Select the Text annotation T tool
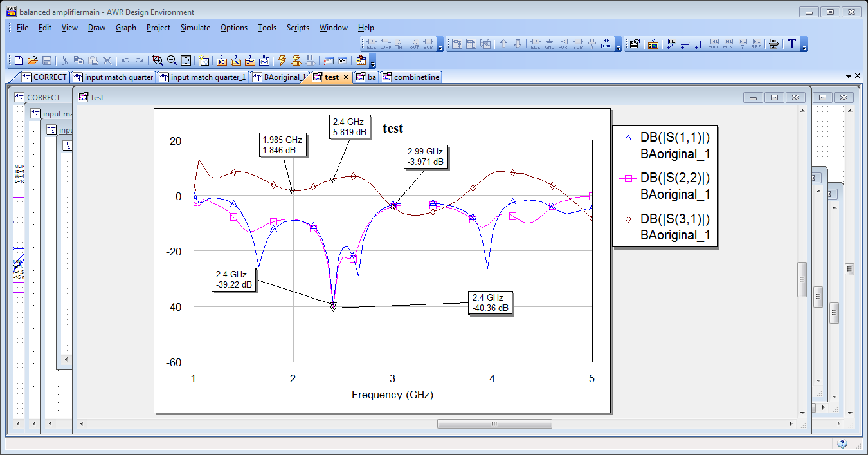The width and height of the screenshot is (868, 455). (792, 44)
